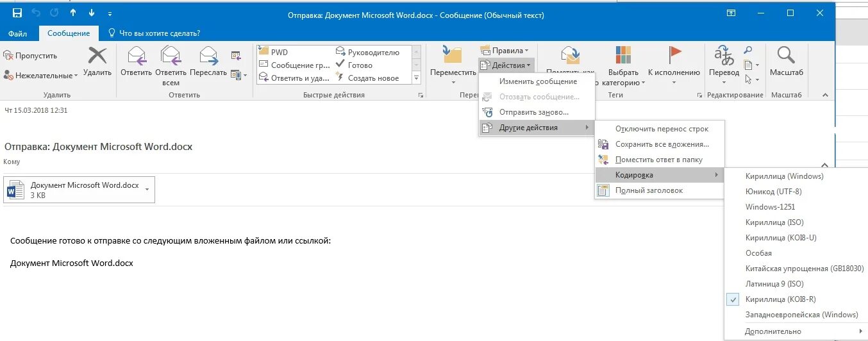This screenshot has height=341, width=868.
Task: Select Юникод (UTF-8) encoding
Action: click(x=796, y=192)
